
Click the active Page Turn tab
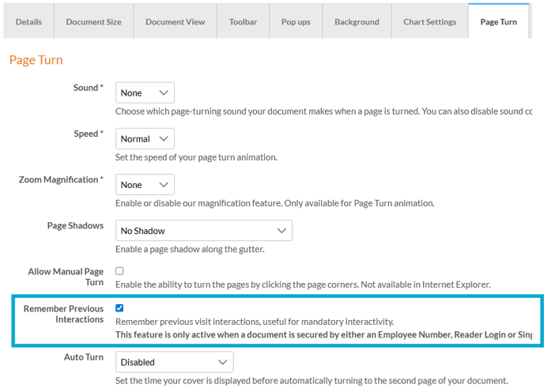[498, 21]
